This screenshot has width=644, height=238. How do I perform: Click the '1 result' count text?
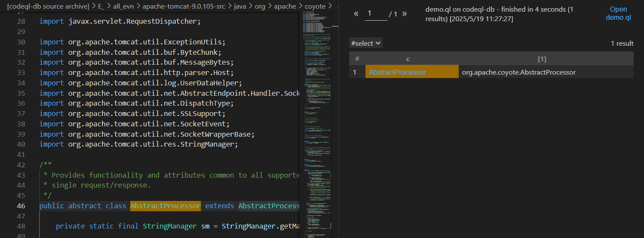click(622, 43)
